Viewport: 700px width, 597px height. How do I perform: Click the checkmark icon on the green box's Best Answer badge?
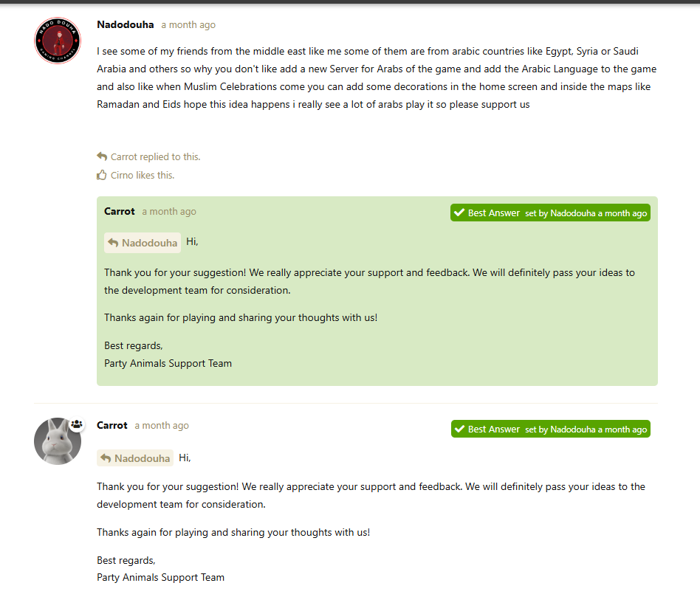[459, 213]
